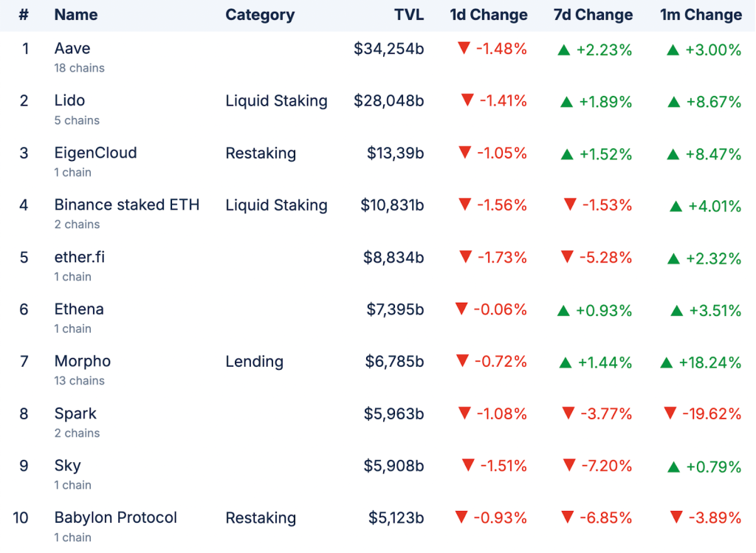Open the Binance staked ETH protocol

pos(127,205)
